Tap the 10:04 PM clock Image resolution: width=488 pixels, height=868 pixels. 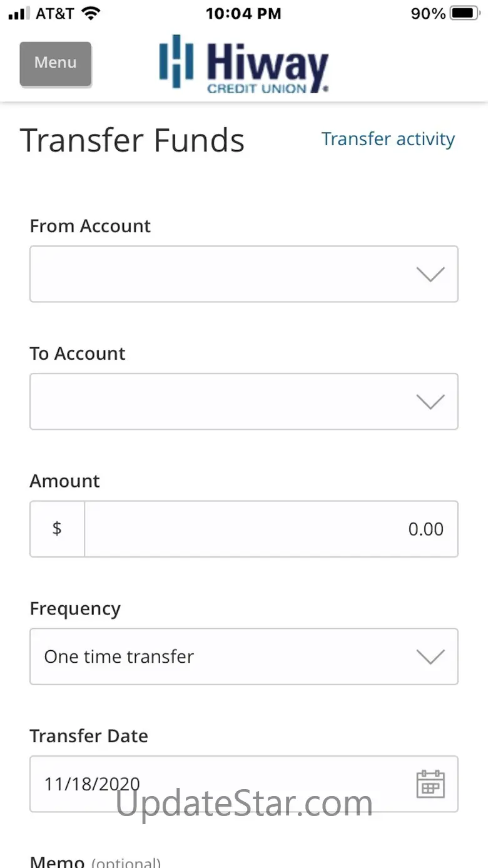pos(243,14)
